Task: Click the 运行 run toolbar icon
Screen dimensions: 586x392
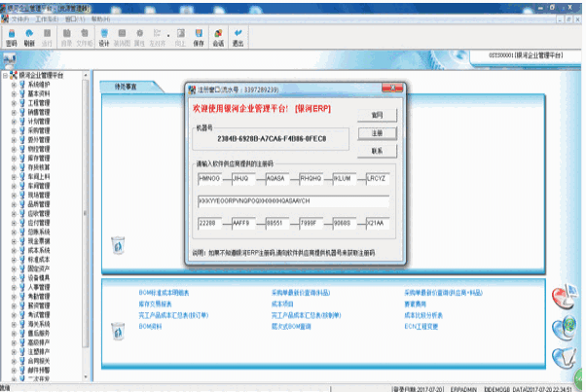Action: pos(47,38)
